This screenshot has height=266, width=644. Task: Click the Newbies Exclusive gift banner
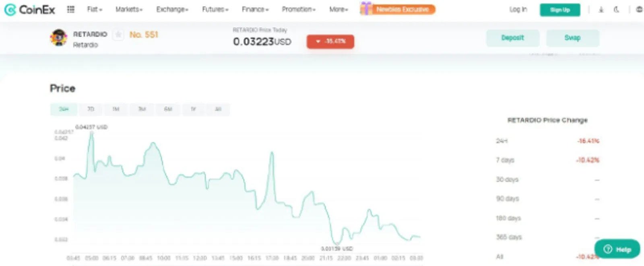pyautogui.click(x=398, y=9)
